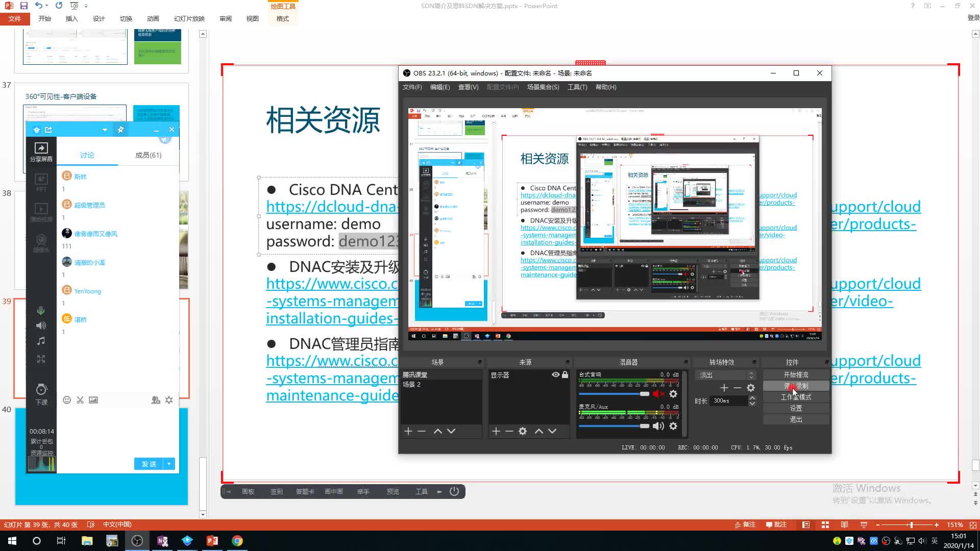Open the 文件(F) menu in OBS
The image size is (980, 551).
412,87
